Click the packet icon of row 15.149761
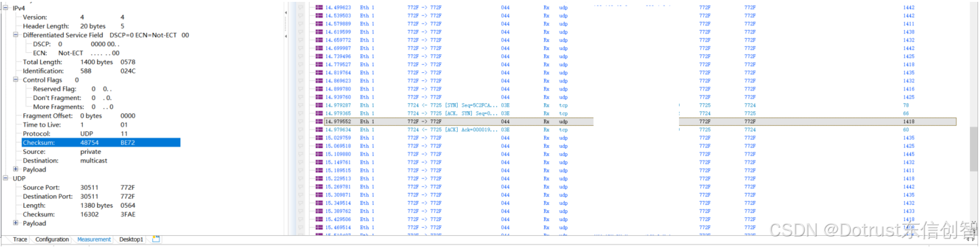Image resolution: width=980 pixels, height=247 pixels. coord(319,162)
